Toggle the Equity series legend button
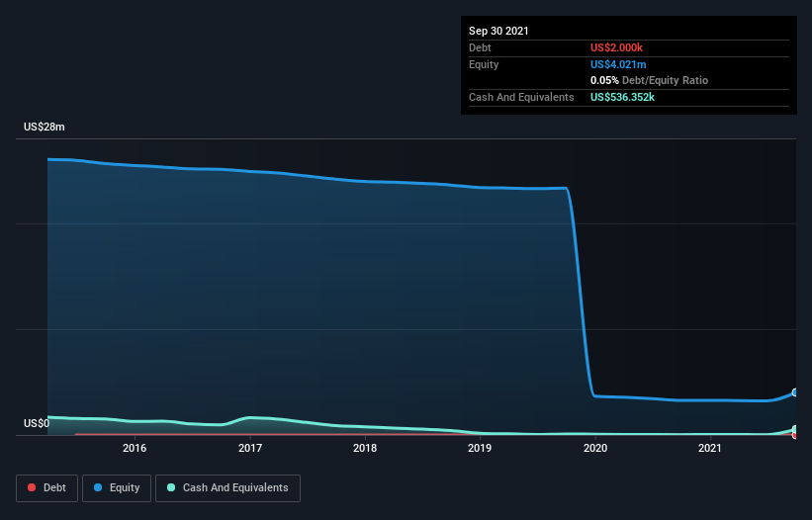Image resolution: width=812 pixels, height=520 pixels. (x=117, y=488)
